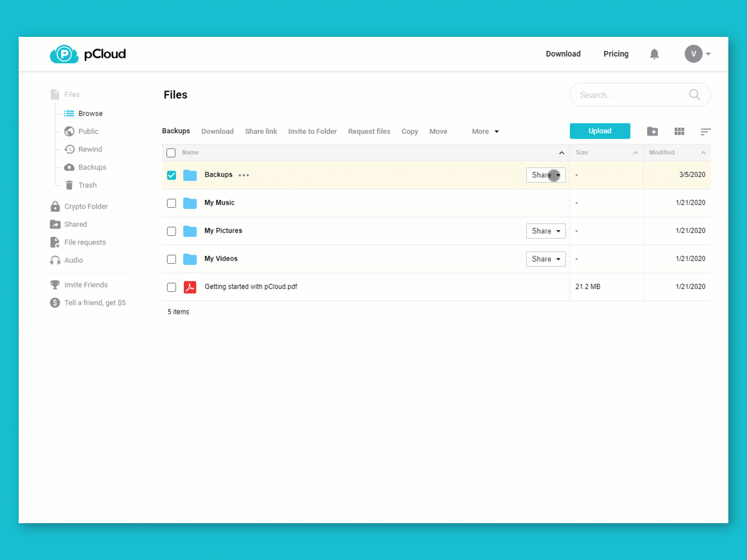Click Move action
Image resolution: width=747 pixels, height=560 pixels.
pyautogui.click(x=438, y=132)
